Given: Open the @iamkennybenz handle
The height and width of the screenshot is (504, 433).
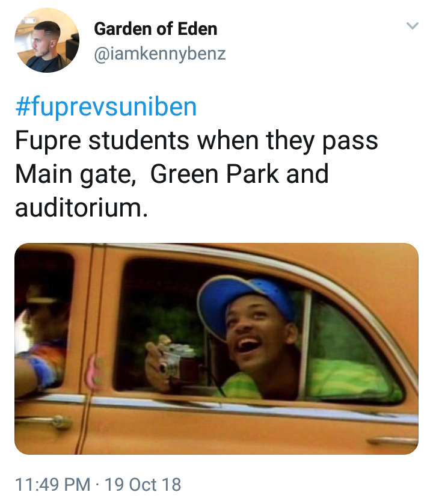Looking at the screenshot, I should point(160,54).
